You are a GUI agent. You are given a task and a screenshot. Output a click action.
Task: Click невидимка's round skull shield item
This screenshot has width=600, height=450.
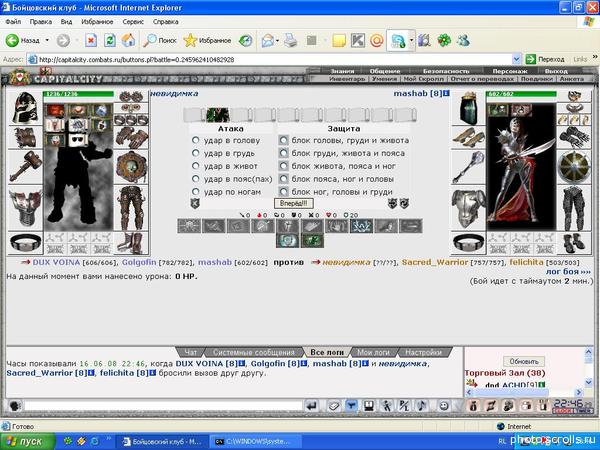131,166
